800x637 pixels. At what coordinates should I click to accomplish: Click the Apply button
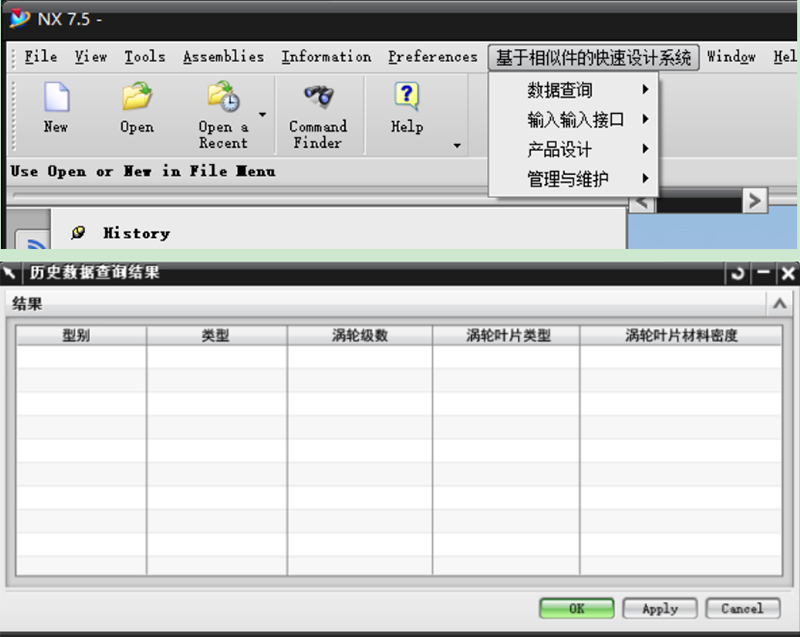click(x=660, y=608)
